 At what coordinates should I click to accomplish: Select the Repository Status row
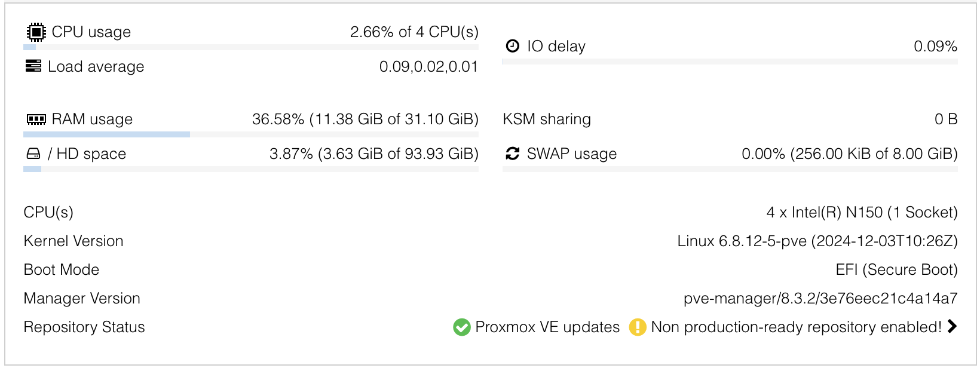click(84, 327)
